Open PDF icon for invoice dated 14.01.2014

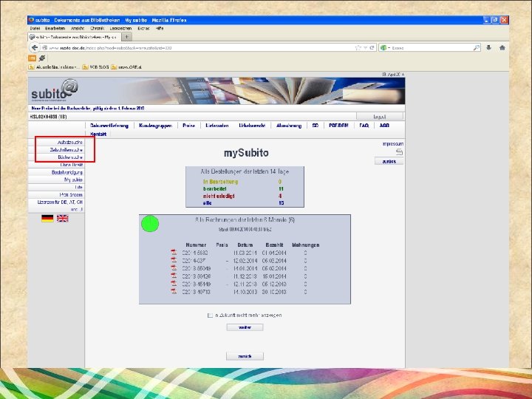[174, 268]
